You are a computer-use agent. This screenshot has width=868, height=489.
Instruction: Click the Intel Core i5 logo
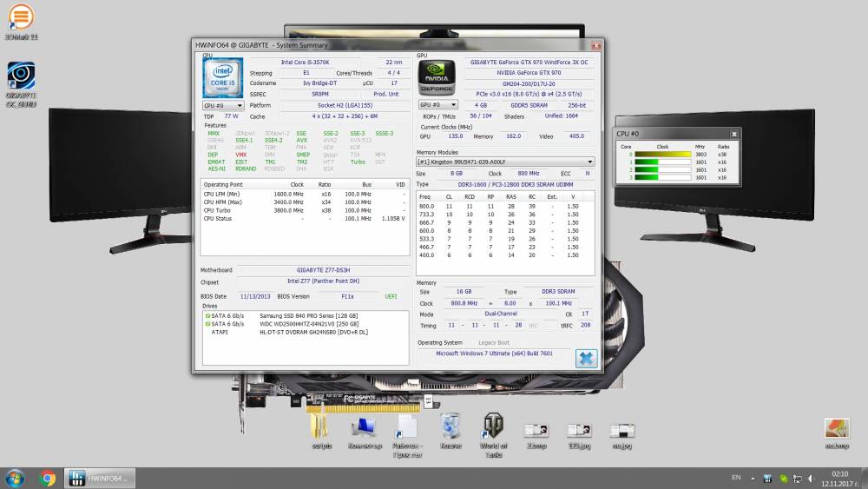(222, 77)
